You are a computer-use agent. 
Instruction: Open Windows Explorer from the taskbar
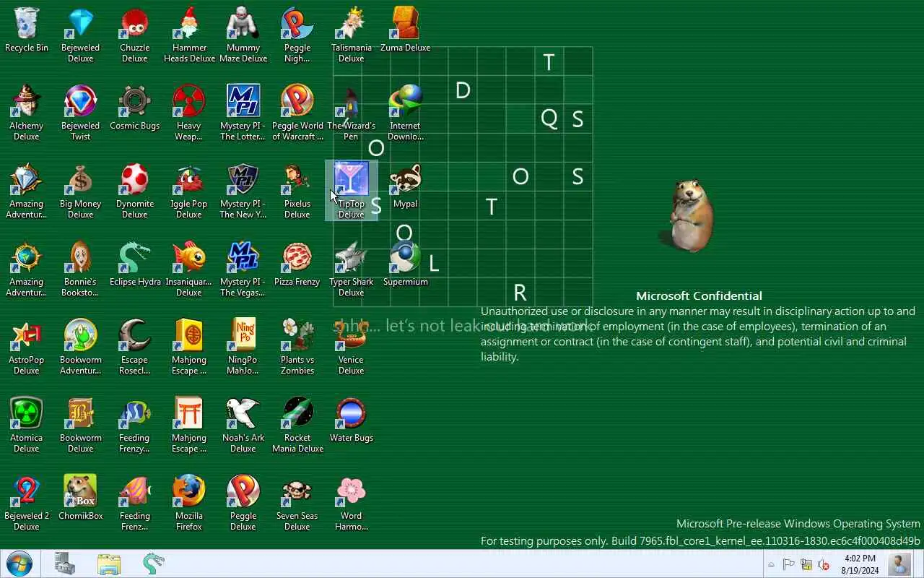click(x=109, y=564)
